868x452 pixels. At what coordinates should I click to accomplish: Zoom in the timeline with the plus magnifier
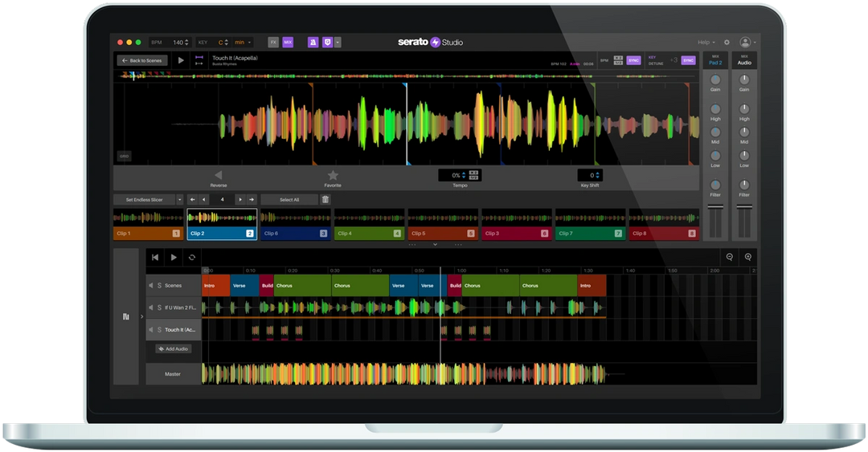click(x=748, y=257)
